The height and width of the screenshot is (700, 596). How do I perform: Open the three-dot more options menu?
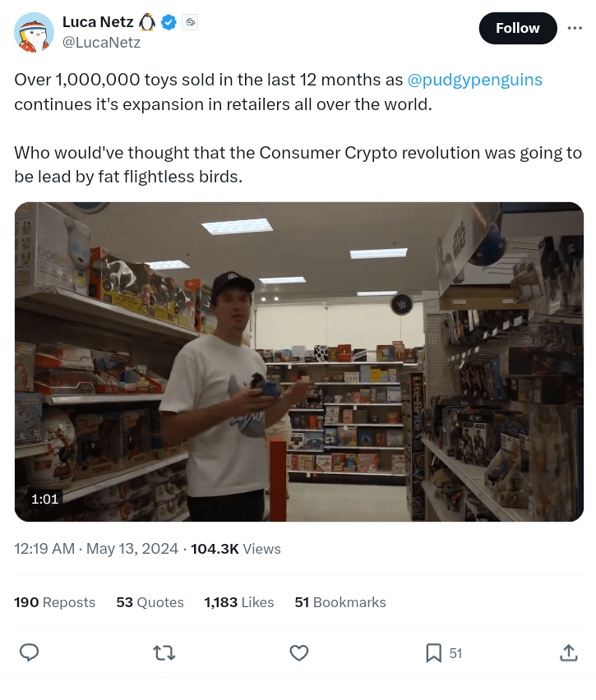[x=575, y=28]
